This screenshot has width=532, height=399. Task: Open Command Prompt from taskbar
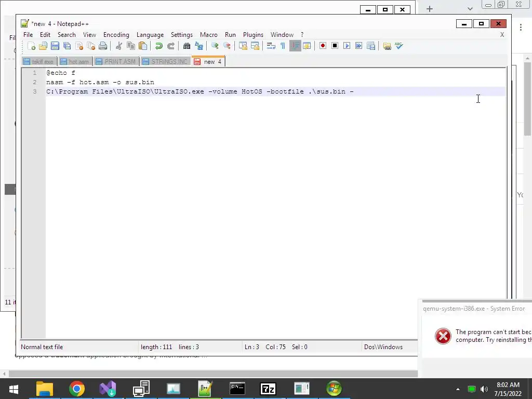(x=237, y=389)
